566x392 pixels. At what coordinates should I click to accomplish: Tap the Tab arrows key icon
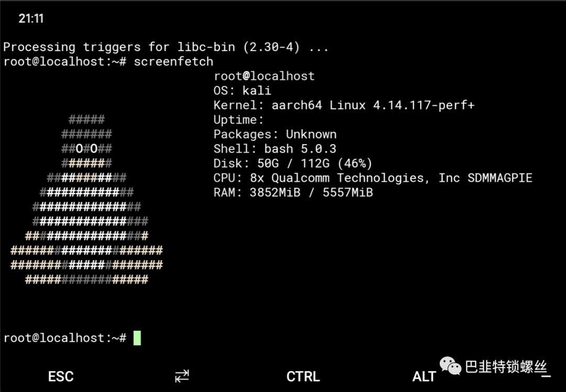pyautogui.click(x=182, y=376)
